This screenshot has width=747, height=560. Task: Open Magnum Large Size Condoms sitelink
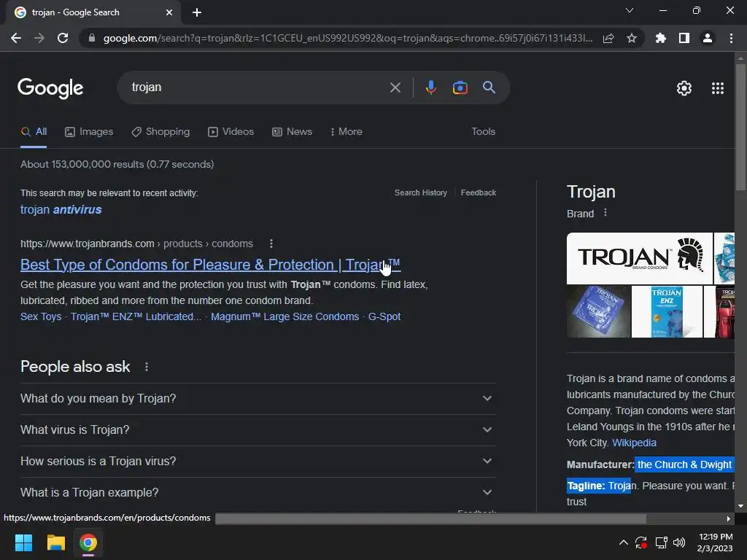(x=285, y=316)
